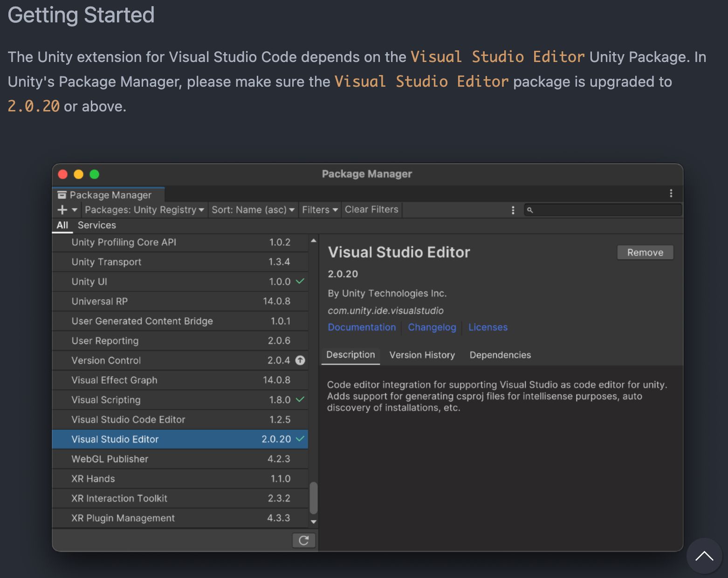The image size is (728, 578).
Task: Switch to the Dependencies tab
Action: [500, 355]
